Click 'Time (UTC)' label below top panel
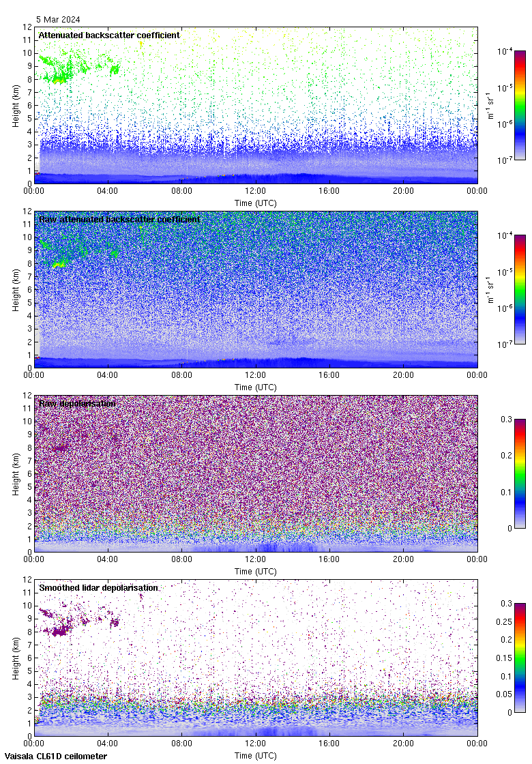The image size is (532, 764). (255, 203)
